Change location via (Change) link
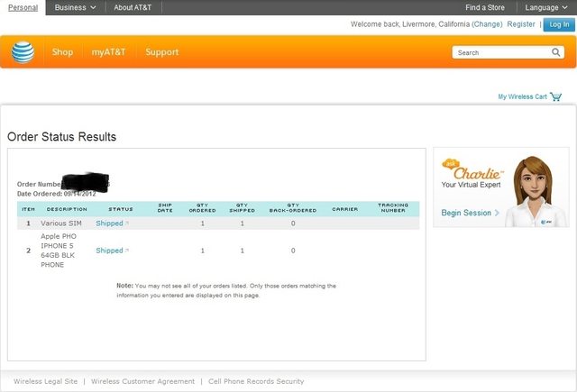The height and width of the screenshot is (392, 577). pos(487,24)
